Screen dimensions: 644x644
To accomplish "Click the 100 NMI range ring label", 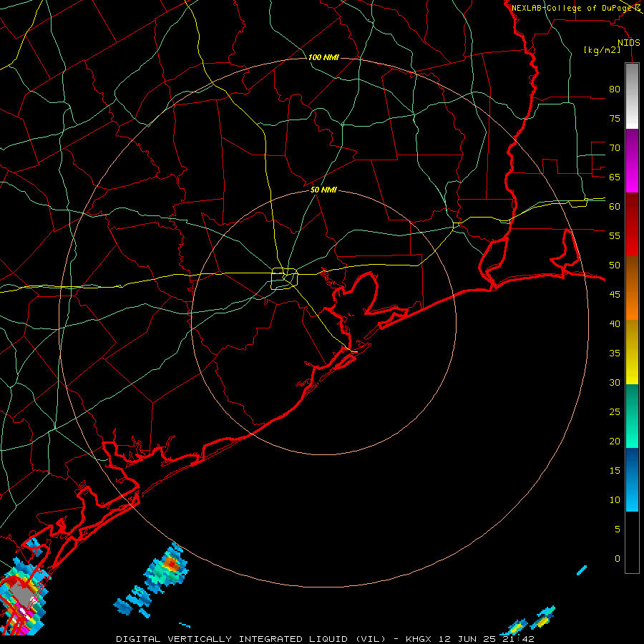I will click(323, 57).
